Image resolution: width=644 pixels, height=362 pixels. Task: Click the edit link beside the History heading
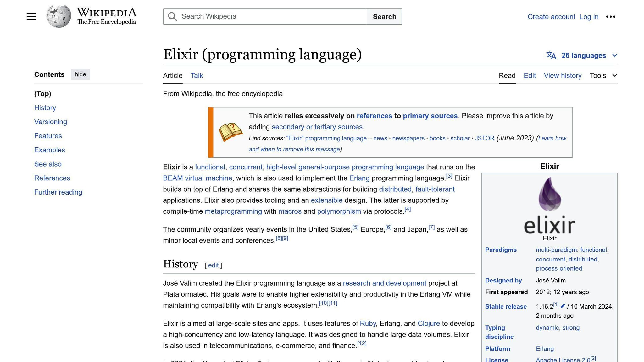point(213,265)
